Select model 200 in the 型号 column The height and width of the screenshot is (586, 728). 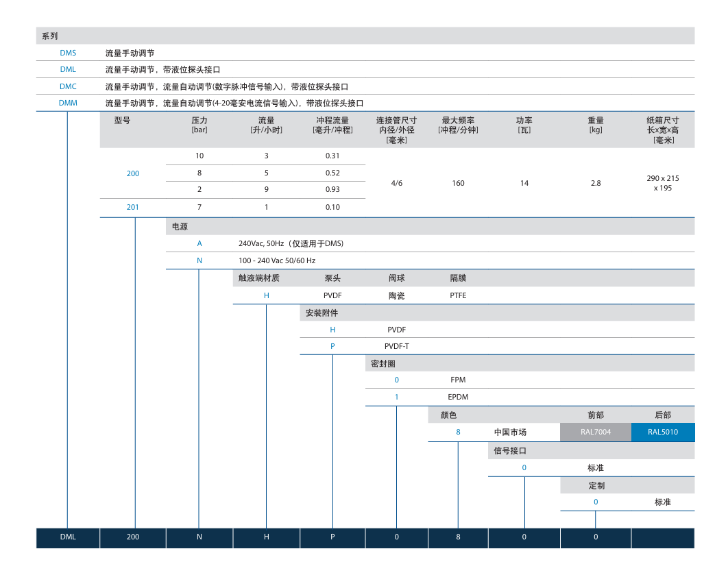(133, 173)
